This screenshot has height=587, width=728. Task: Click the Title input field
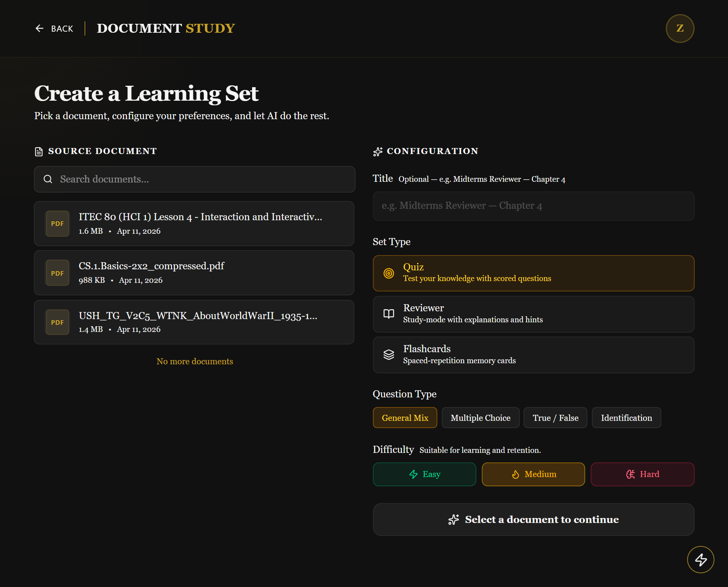click(x=533, y=206)
